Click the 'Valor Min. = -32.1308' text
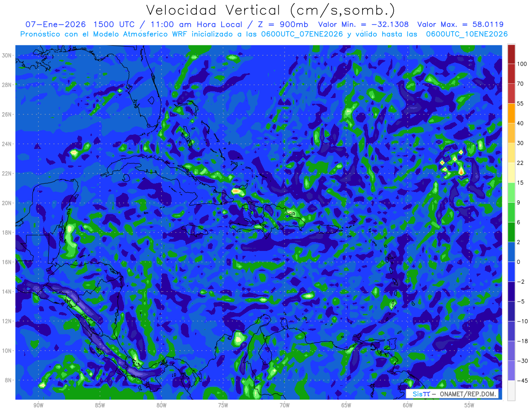The width and height of the screenshot is (532, 411). [x=364, y=24]
